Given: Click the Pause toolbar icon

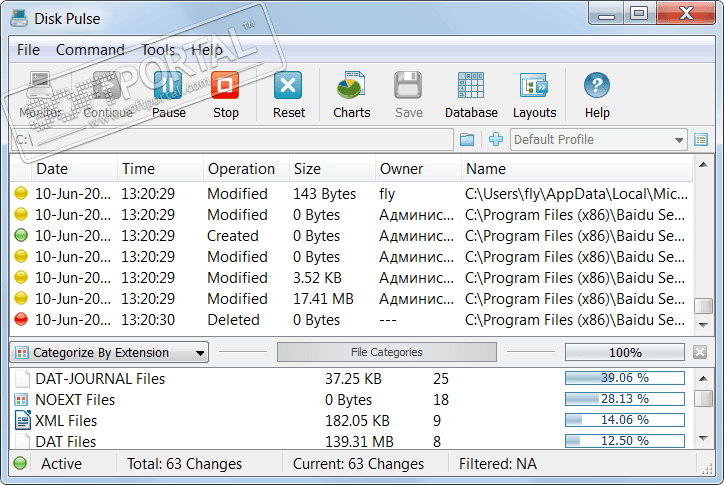Looking at the screenshot, I should (x=169, y=86).
